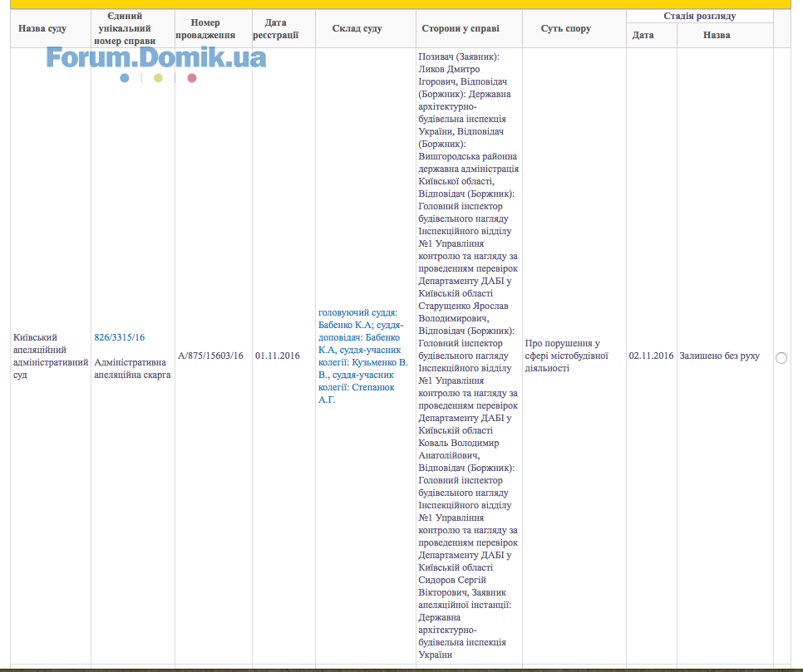Click the 'Сторони у справі' column header
Image resolution: width=803 pixels, height=672 pixels.
point(461,29)
